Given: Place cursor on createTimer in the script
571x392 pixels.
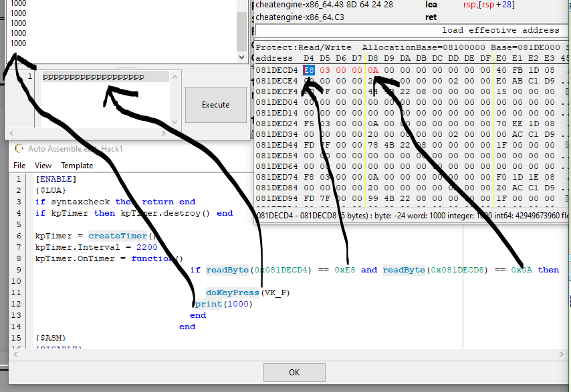Looking at the screenshot, I should pos(118,236).
